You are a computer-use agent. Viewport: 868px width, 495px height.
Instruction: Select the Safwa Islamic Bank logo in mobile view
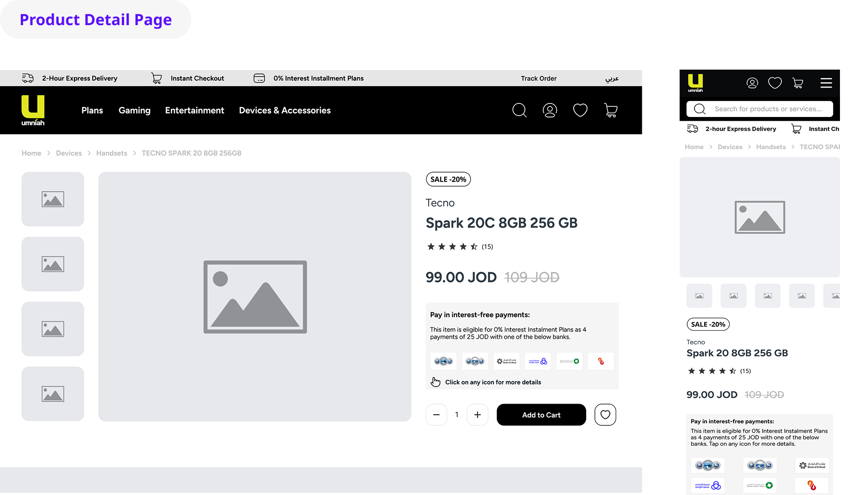(760, 485)
